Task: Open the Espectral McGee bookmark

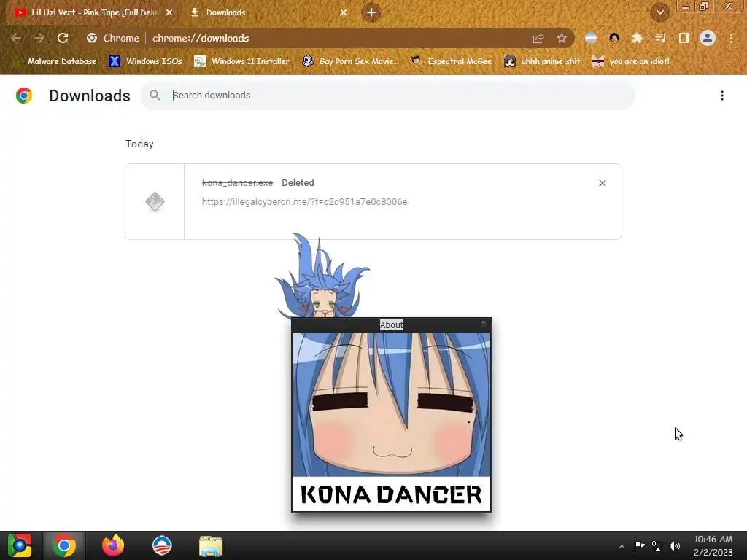Action: click(451, 61)
